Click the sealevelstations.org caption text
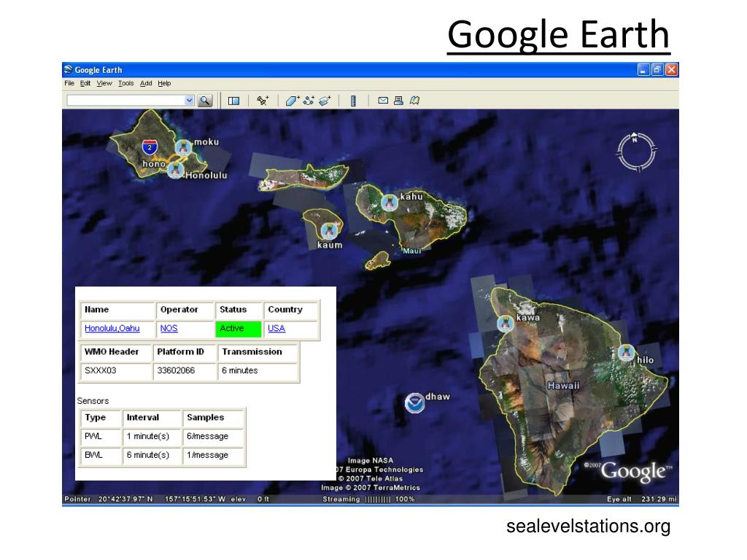 (589, 526)
